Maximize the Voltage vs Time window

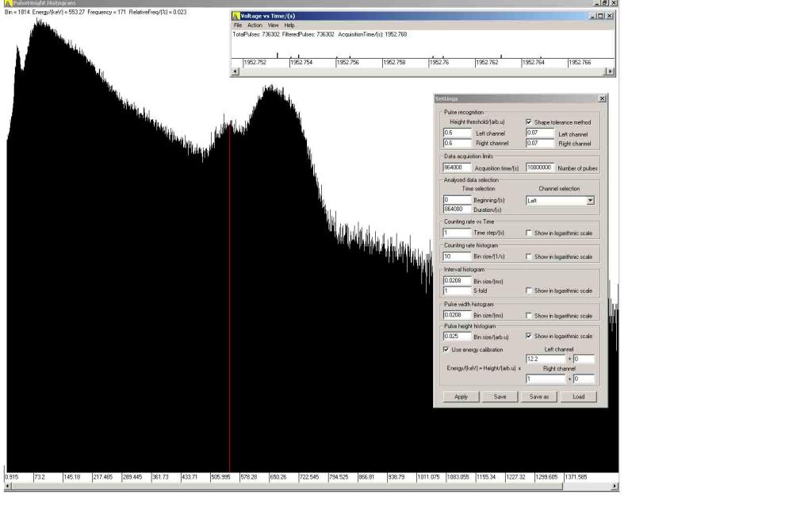coord(601,16)
